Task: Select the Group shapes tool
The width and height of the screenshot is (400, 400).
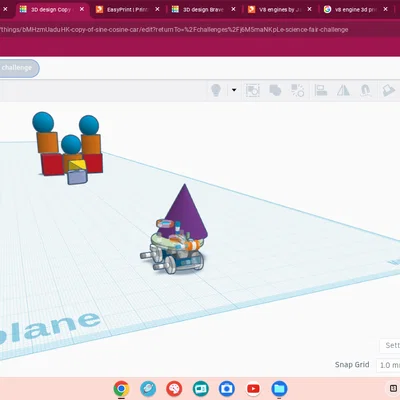Action: [x=275, y=90]
